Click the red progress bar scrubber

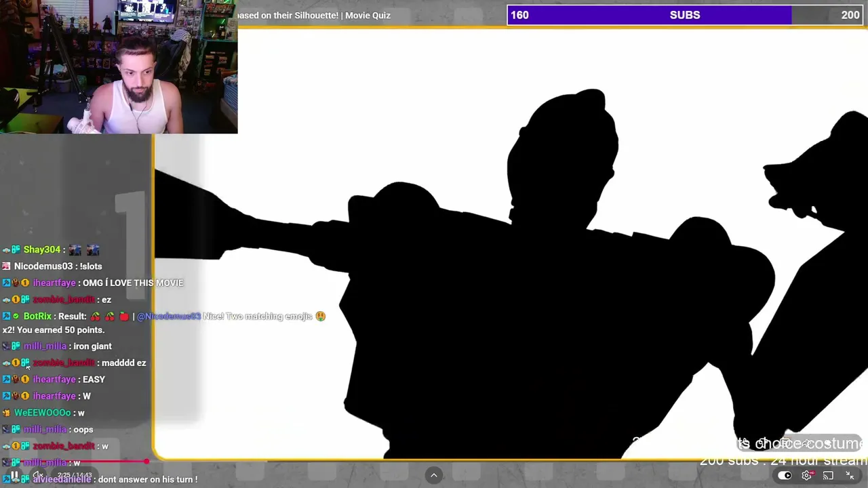[x=146, y=462]
